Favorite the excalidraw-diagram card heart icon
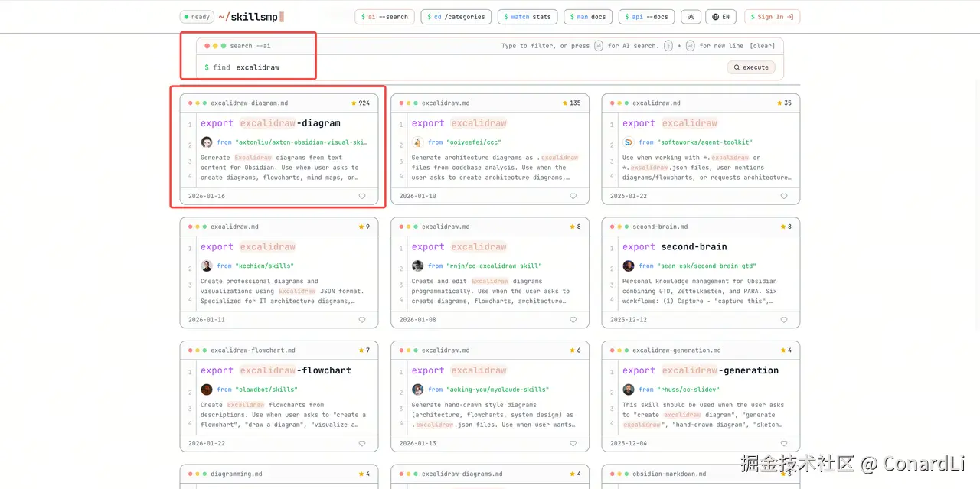Image resolution: width=980 pixels, height=489 pixels. pos(362,196)
